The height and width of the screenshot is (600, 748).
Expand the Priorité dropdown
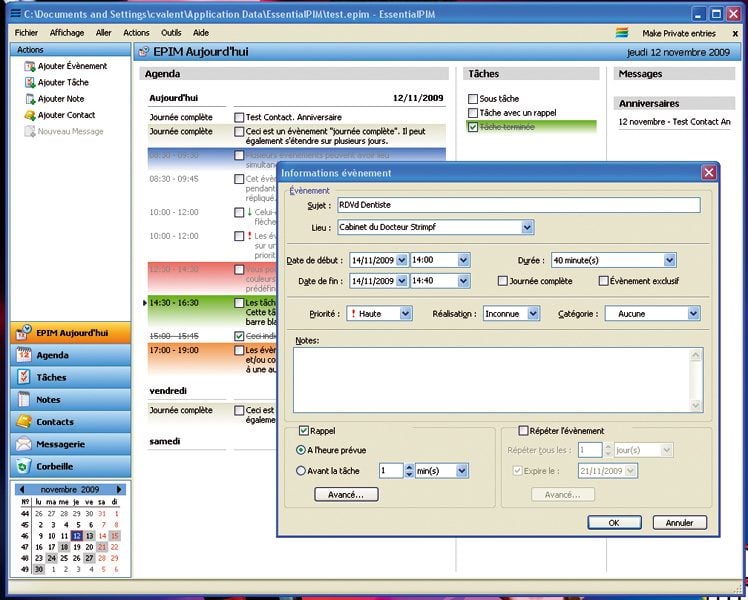pos(405,314)
